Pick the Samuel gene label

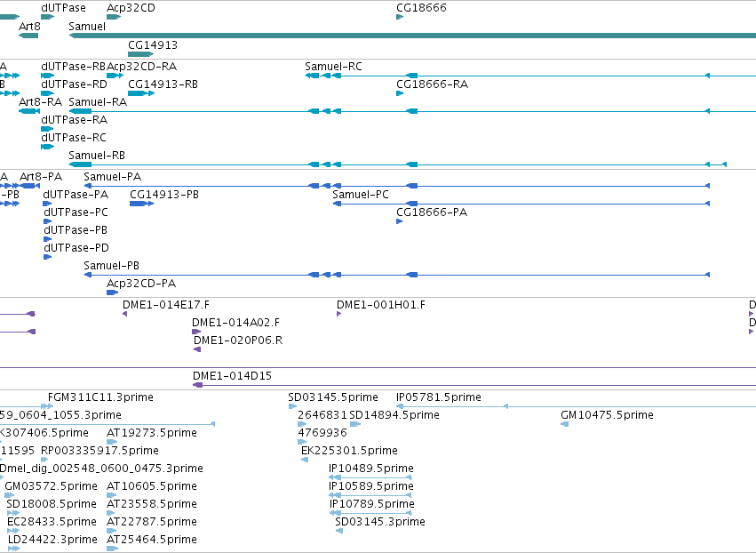87,26
